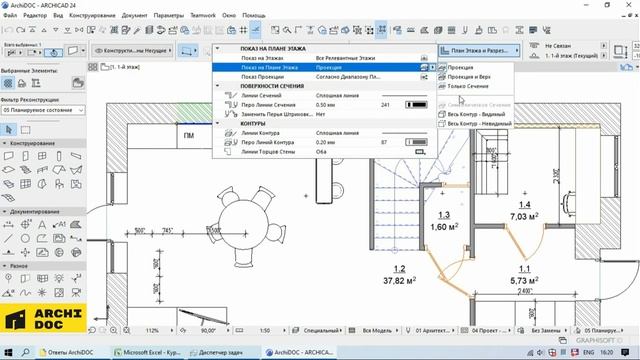Viewport: 640px width, 360px height.
Task: Select the Camera tool in Разное
Action: click(76, 293)
